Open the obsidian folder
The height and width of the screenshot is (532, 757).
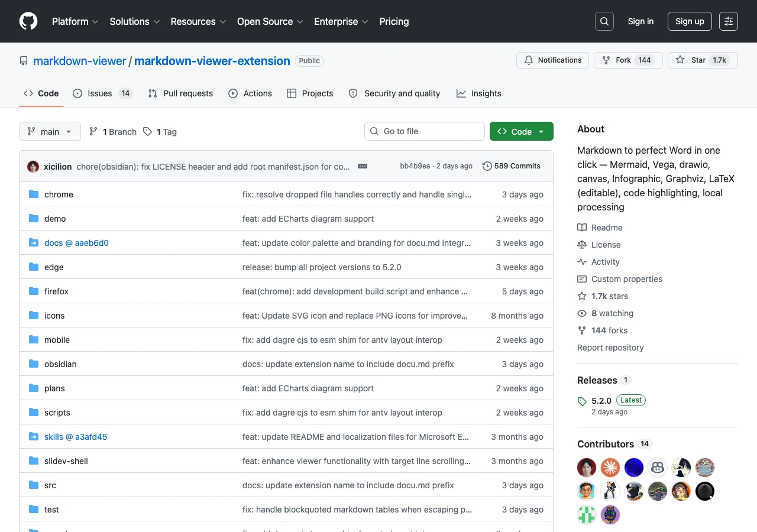[60, 364]
